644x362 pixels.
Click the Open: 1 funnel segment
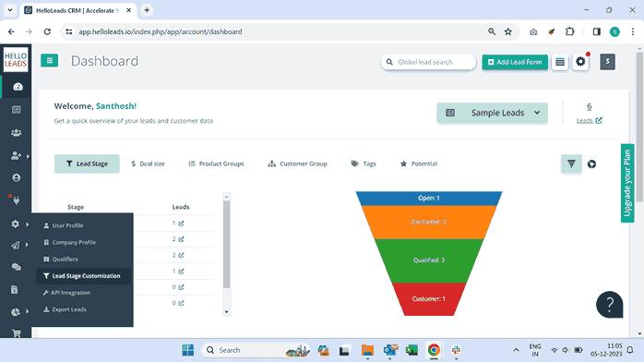(429, 198)
